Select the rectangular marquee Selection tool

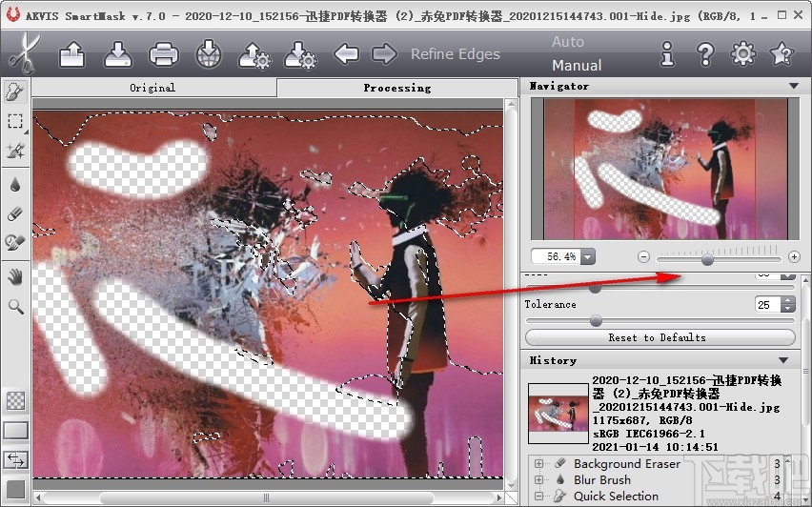15,121
